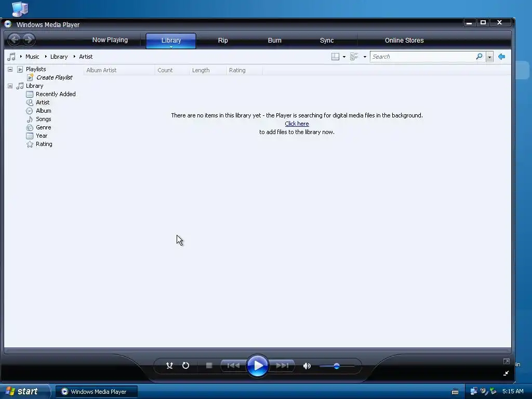Click into the Search field

pyautogui.click(x=422, y=57)
